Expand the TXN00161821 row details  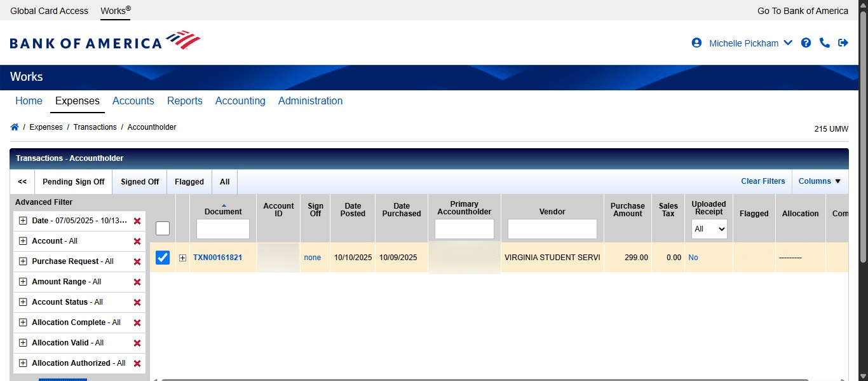coord(182,257)
